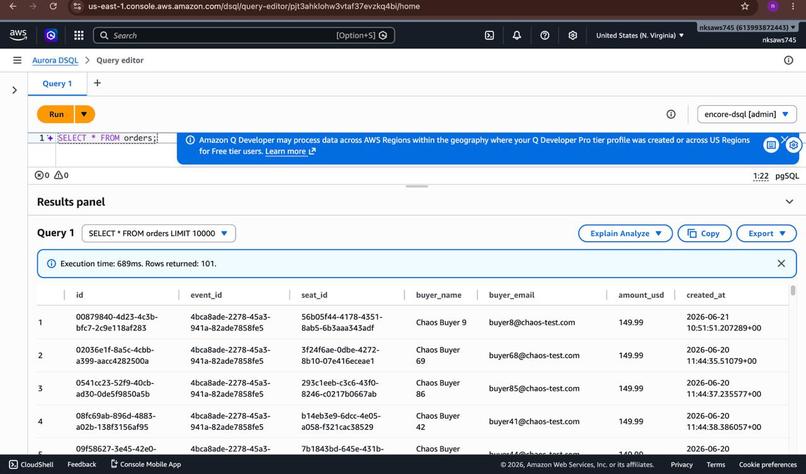Screen dimensions: 806x474
Task: Bookmark this page with star icon
Action: coord(745,6)
